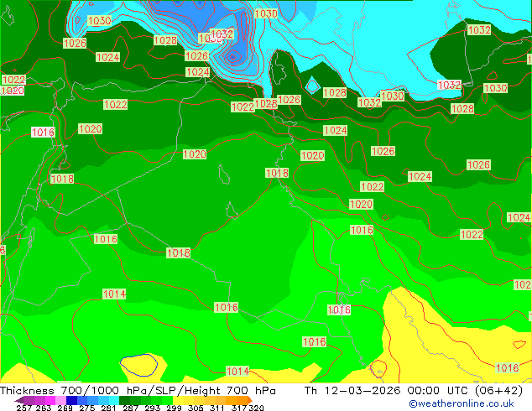This screenshot has width=532, height=411.
Task: Select the legend value 293
Action: tap(153, 408)
